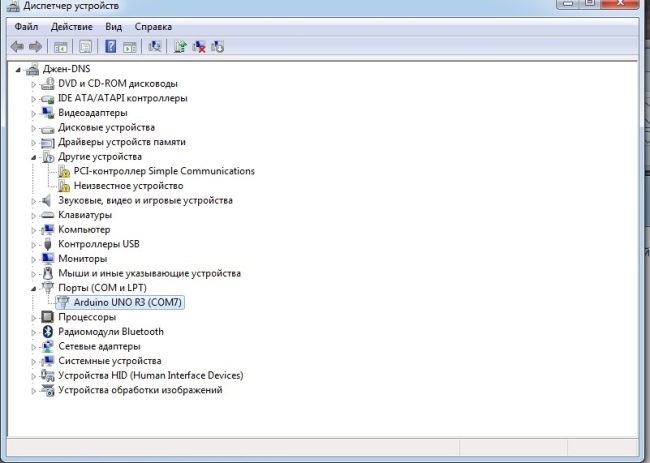The height and width of the screenshot is (463, 650).
Task: Click the Back arrow toolbar icon
Action: click(x=17, y=46)
